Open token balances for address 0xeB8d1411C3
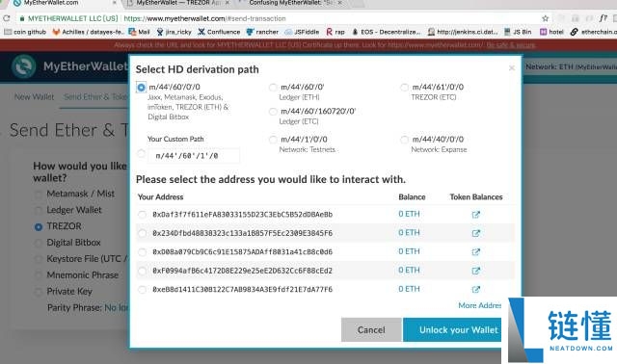The width and height of the screenshot is (617, 364). (475, 290)
